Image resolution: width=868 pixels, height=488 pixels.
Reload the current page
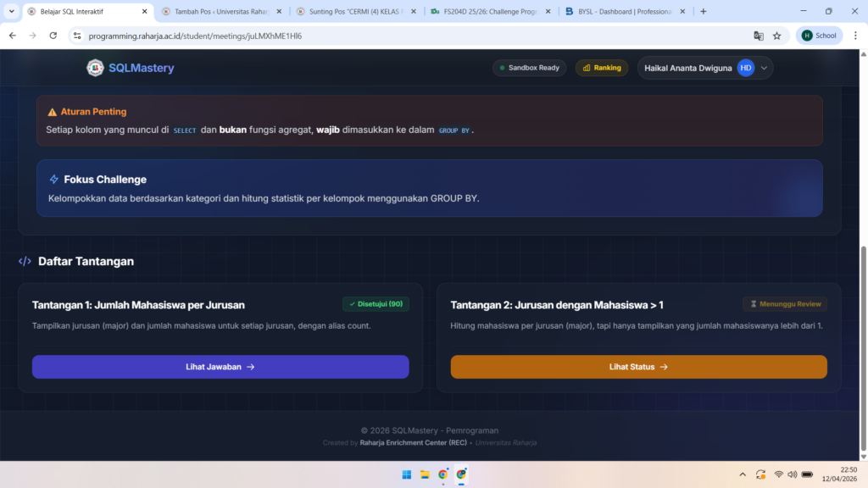pos(53,36)
